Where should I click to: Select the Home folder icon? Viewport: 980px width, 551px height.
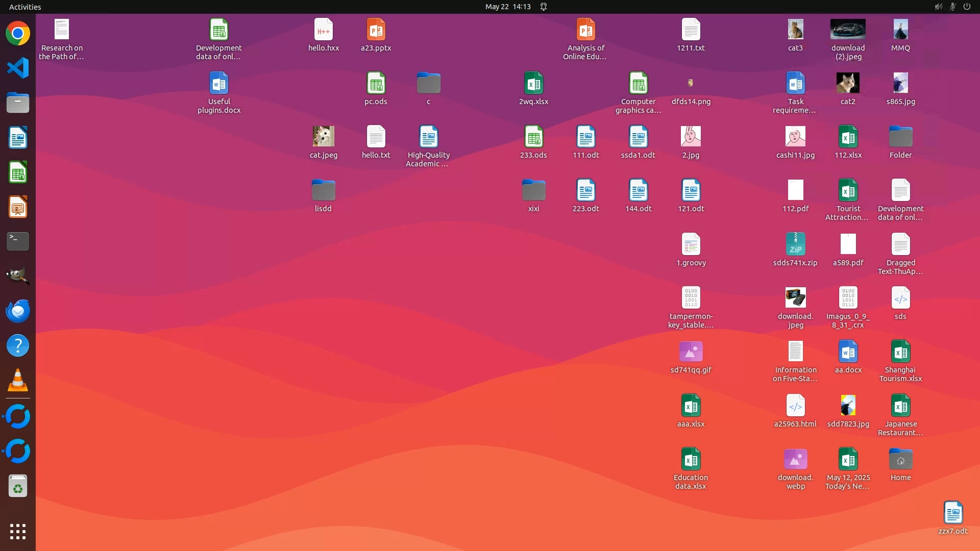[x=900, y=460]
